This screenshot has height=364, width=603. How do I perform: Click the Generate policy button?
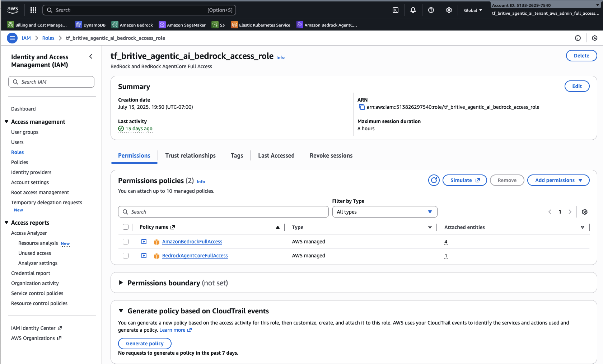coord(145,344)
